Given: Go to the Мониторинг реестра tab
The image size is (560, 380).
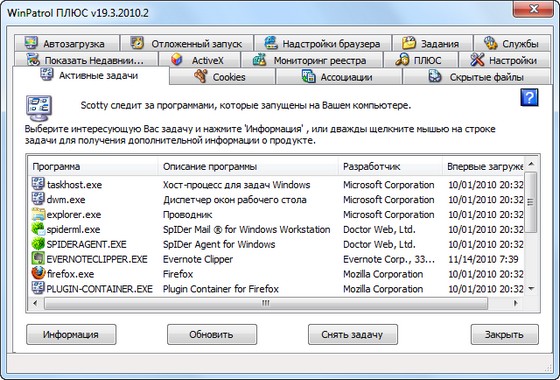Looking at the screenshot, I should [311, 60].
